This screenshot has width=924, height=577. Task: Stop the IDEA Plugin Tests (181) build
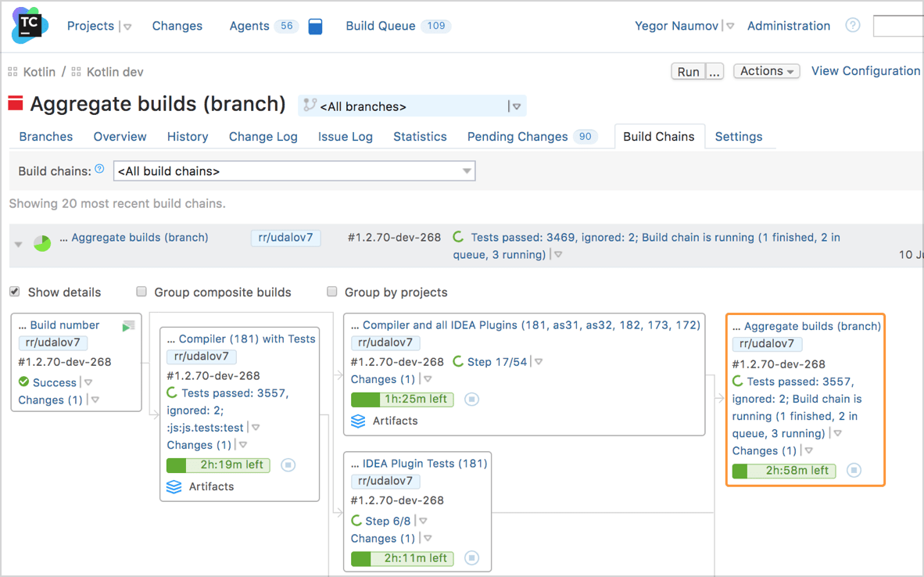(x=471, y=558)
